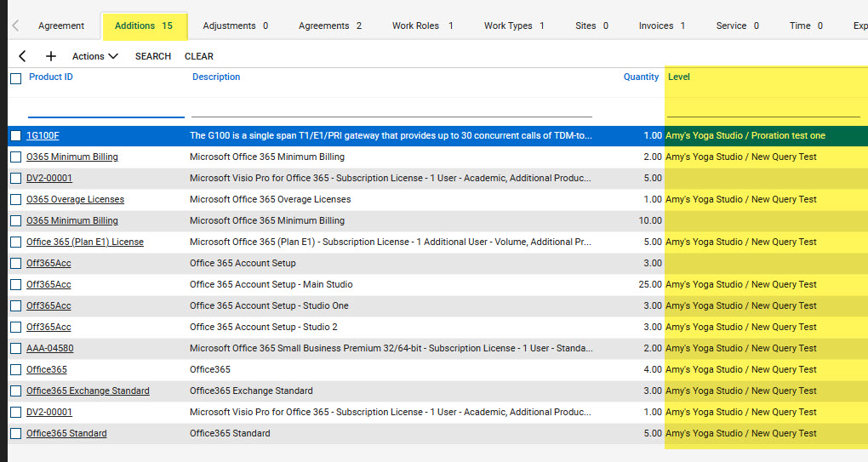Tick checkbox for Office 365 (Plan E1) License

[x=16, y=242]
